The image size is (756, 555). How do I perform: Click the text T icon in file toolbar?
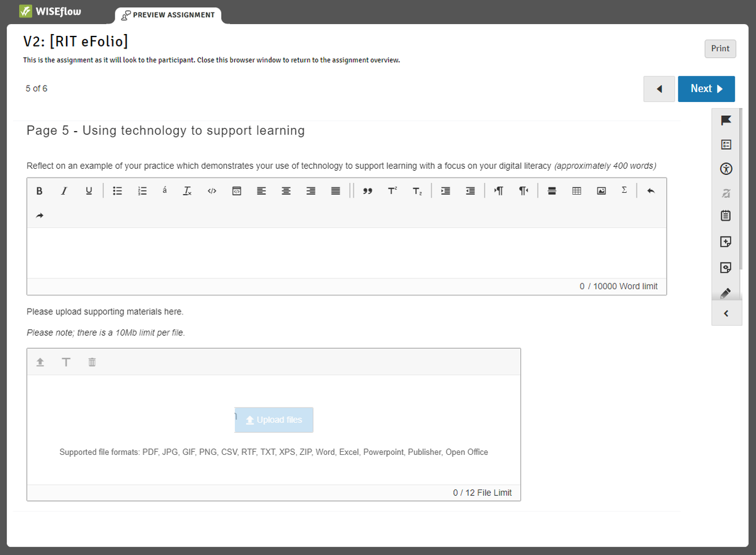tap(66, 362)
